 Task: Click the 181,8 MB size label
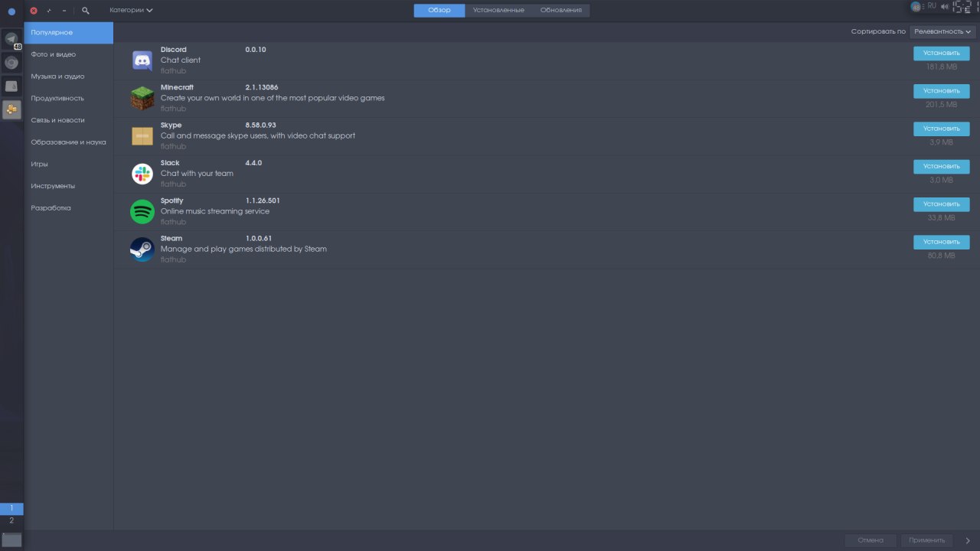[x=941, y=67]
